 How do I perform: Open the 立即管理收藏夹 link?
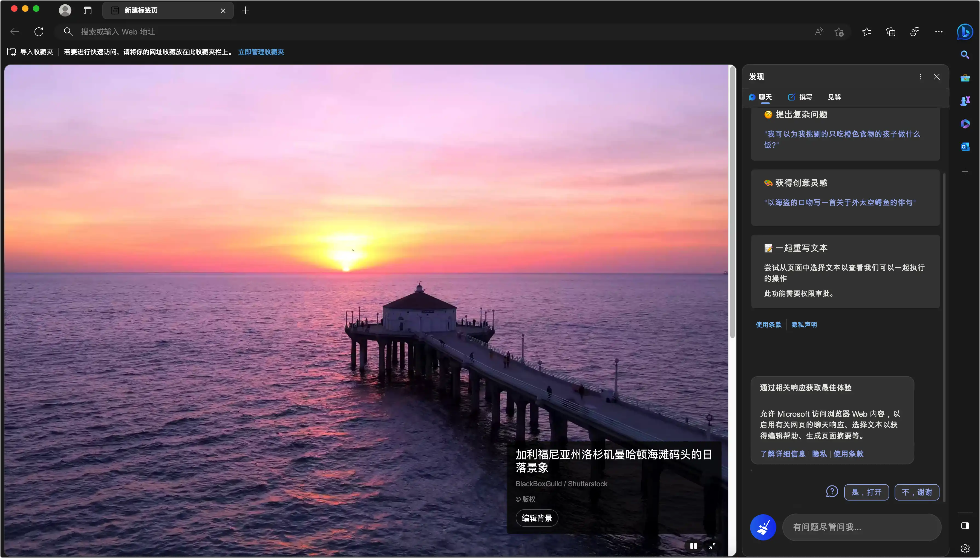[x=261, y=52]
